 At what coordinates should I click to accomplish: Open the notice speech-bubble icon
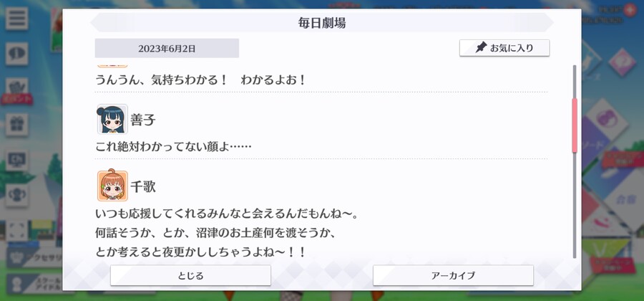(16, 54)
